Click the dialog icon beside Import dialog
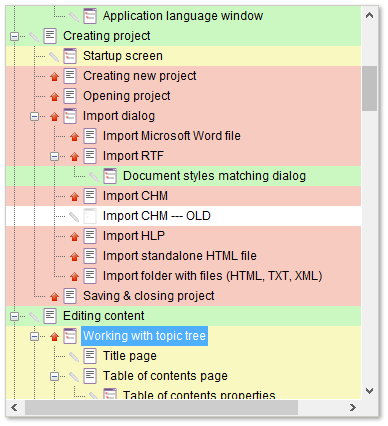The height and width of the screenshot is (426, 388). click(70, 116)
